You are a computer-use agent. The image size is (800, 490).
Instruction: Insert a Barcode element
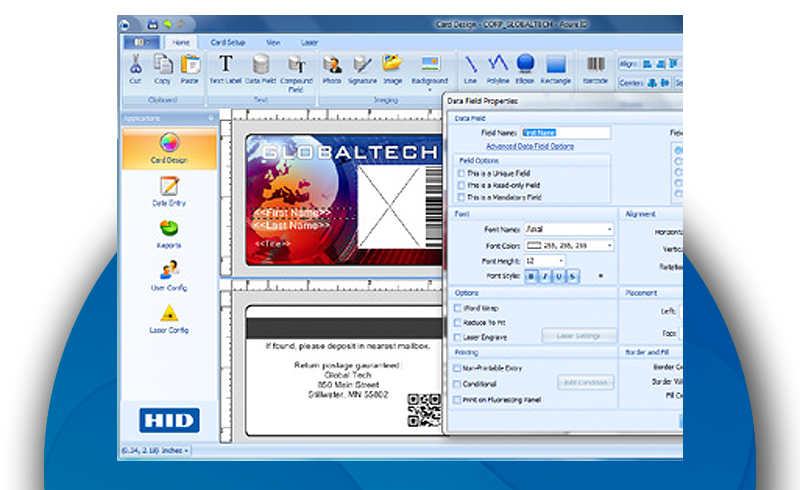(595, 69)
